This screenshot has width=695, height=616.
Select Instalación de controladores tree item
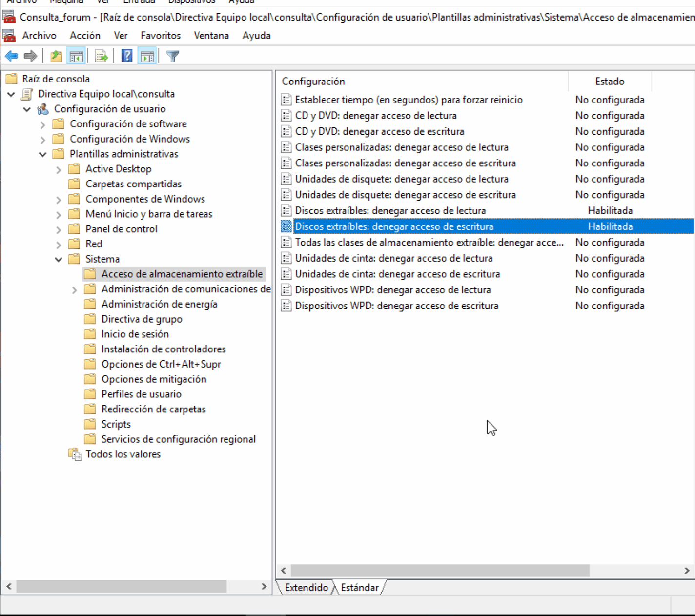tap(164, 349)
